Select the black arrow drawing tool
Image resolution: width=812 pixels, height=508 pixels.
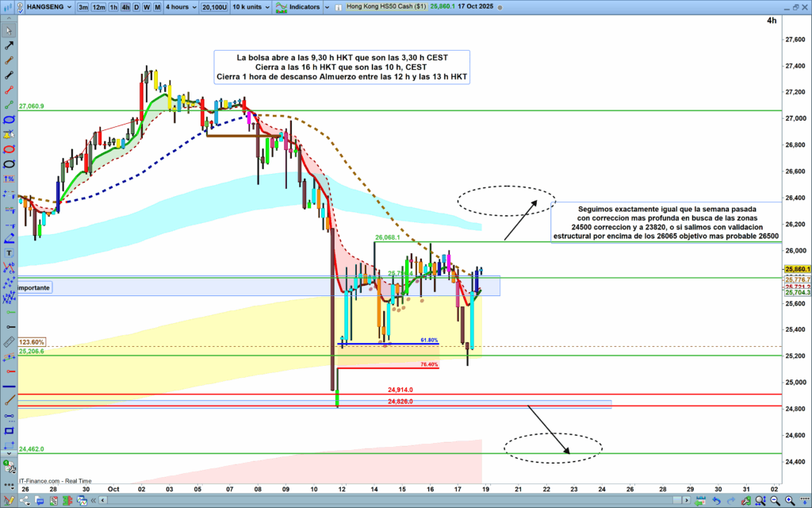coord(9,46)
